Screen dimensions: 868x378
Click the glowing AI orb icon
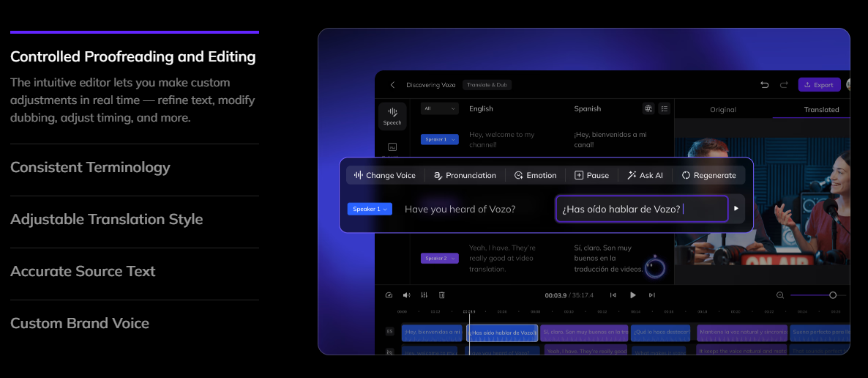[x=655, y=268]
